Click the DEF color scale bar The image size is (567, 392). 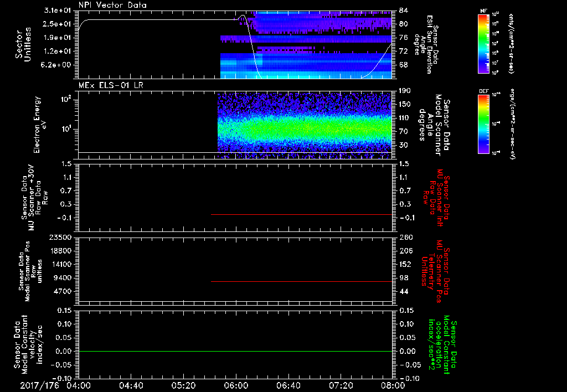[x=483, y=123]
